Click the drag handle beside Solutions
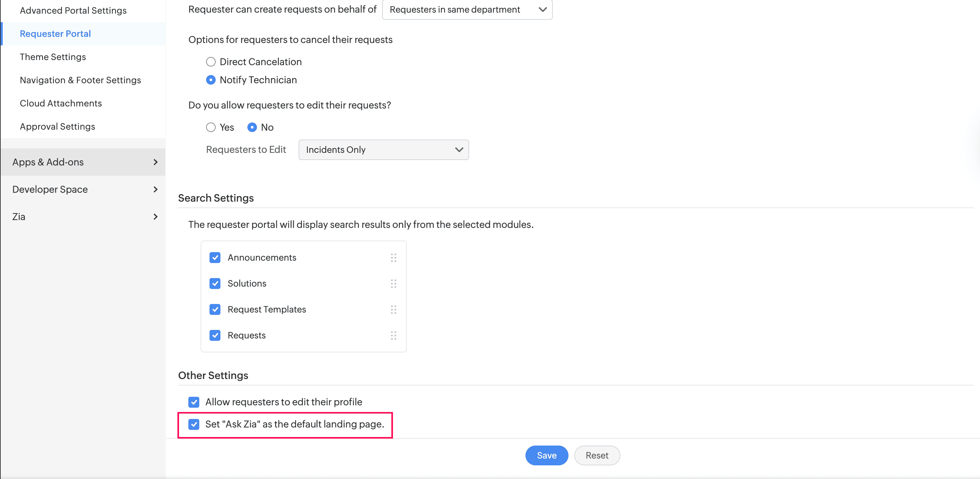This screenshot has width=980, height=479. coord(394,284)
